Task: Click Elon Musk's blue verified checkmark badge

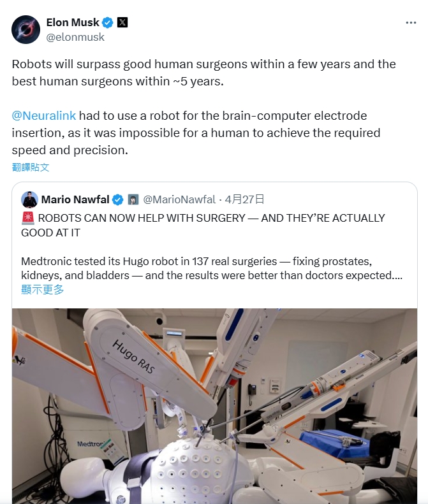Action: tap(108, 22)
